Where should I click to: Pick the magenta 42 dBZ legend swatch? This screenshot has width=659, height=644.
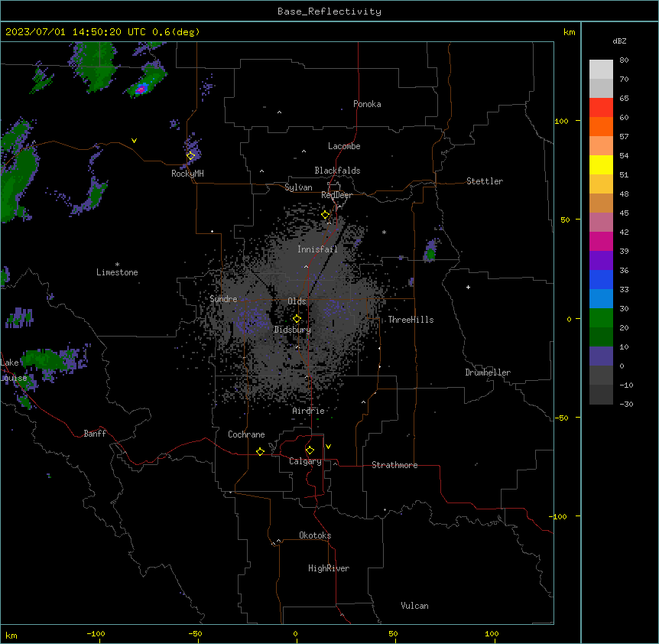[x=601, y=241]
